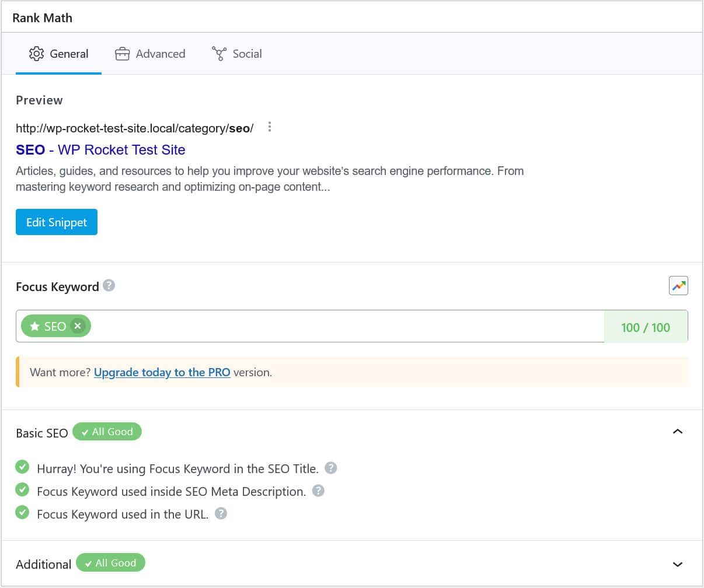Image resolution: width=704 pixels, height=588 pixels.
Task: Click the Edit Snippet button
Action: tap(56, 222)
